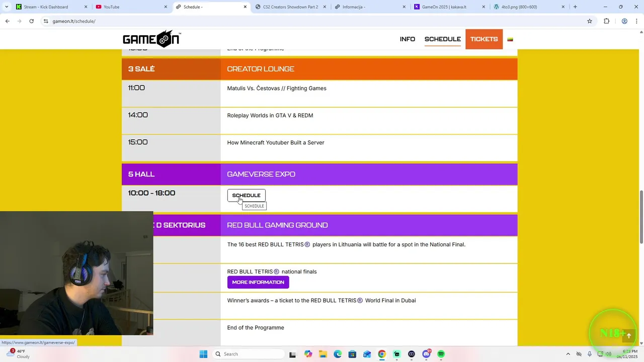The width and height of the screenshot is (644, 362).
Task: View site information icon in address bar
Action: point(46,21)
